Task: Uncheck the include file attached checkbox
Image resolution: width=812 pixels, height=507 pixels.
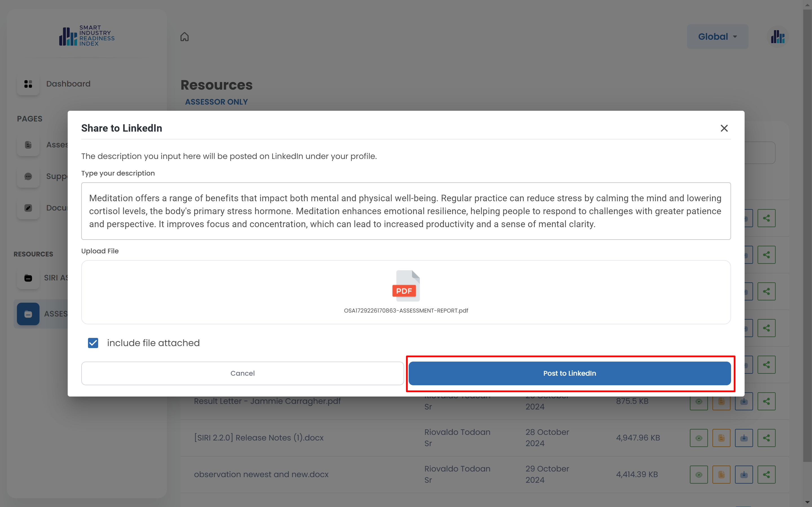Action: pos(93,343)
